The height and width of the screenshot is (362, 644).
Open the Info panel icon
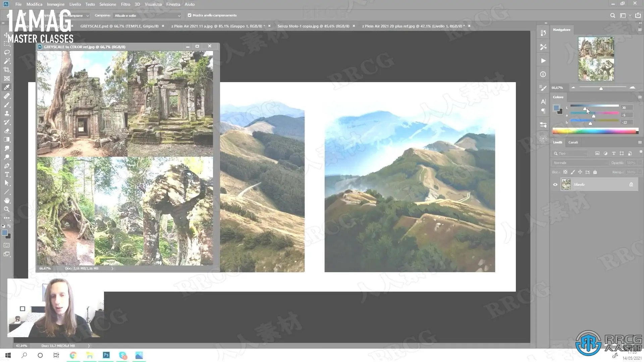point(543,74)
